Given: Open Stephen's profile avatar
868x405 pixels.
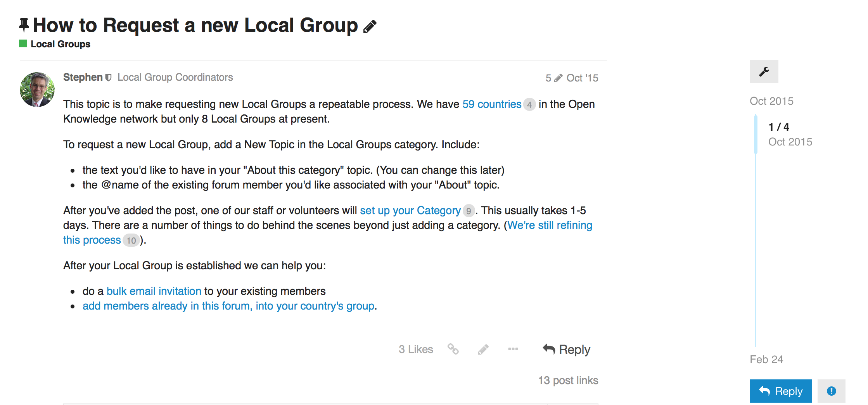Looking at the screenshot, I should [x=37, y=89].
